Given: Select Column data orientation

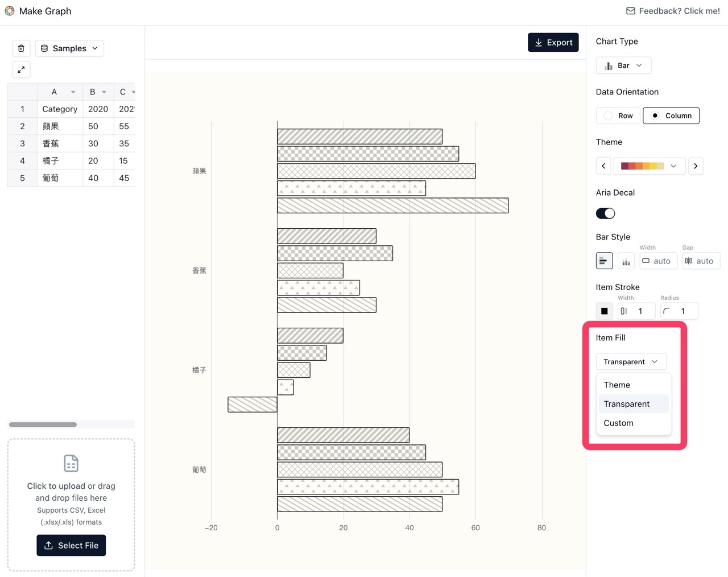Looking at the screenshot, I should [x=671, y=116].
